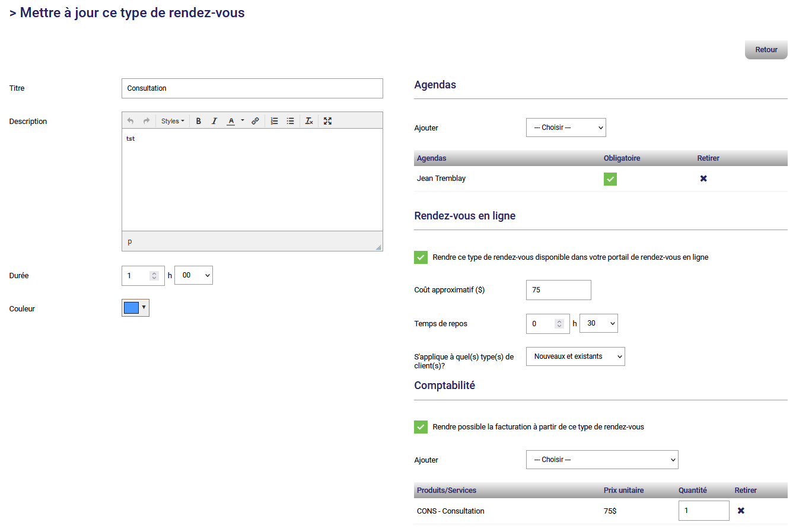Uncheck the enable invoicing checkbox

tap(421, 427)
